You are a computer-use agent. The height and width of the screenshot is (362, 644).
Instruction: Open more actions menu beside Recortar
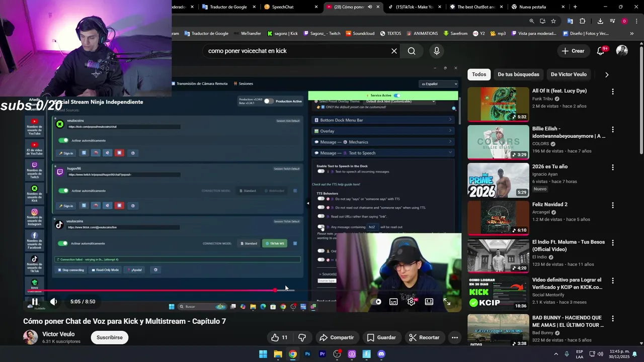455,337
